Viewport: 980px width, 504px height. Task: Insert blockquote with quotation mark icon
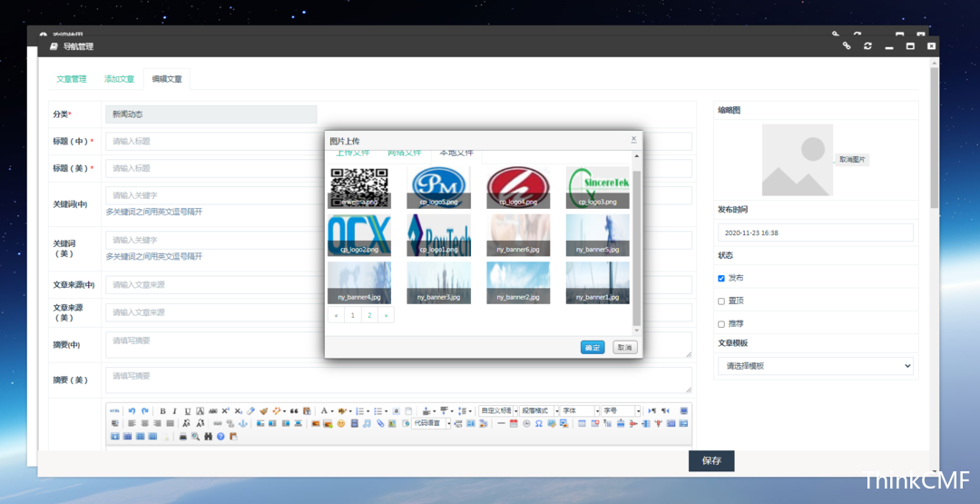click(x=294, y=410)
